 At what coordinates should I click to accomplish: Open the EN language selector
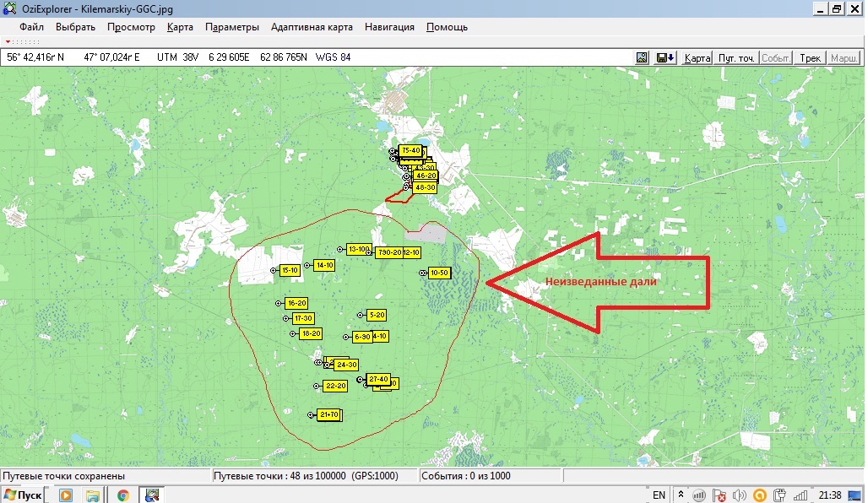pyautogui.click(x=659, y=495)
